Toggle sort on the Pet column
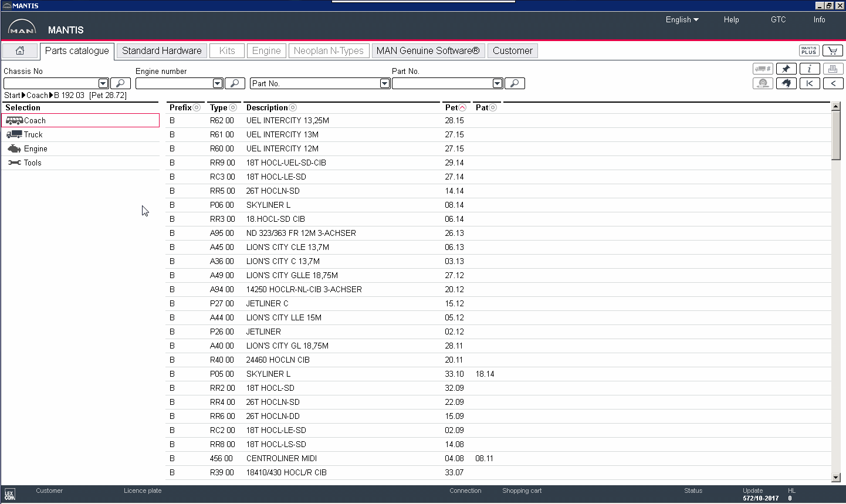This screenshot has height=504, width=846. click(x=462, y=107)
